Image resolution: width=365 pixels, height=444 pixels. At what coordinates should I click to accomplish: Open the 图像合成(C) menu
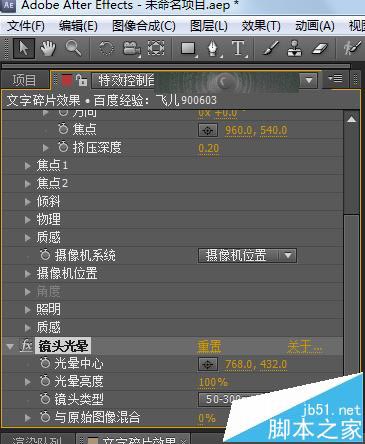point(144,26)
